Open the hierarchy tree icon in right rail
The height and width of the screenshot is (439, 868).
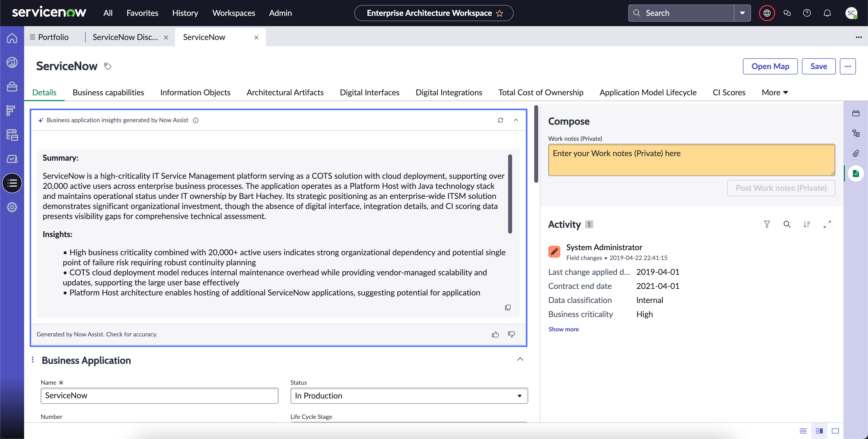[x=856, y=133]
